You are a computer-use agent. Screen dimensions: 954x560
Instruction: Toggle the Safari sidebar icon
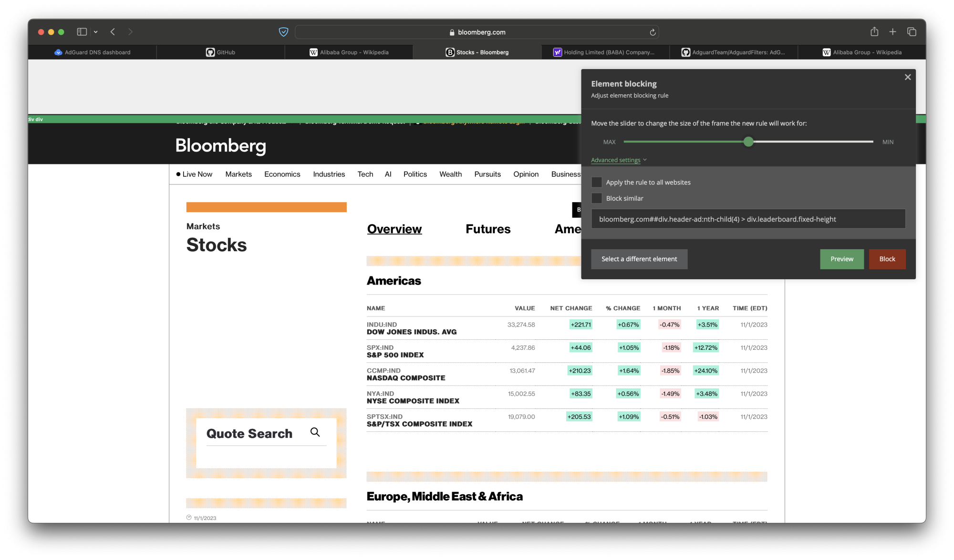[x=81, y=31]
